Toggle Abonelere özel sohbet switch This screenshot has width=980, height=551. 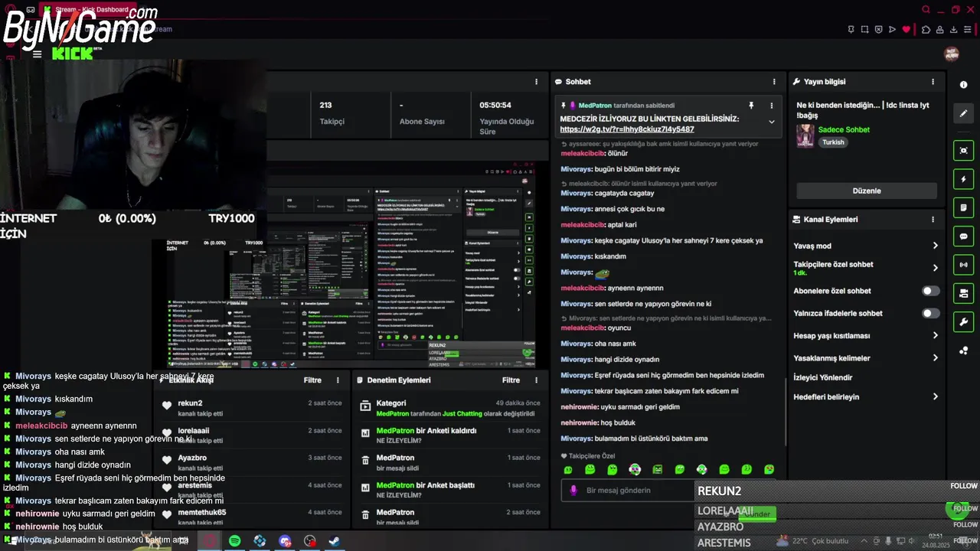[930, 291]
